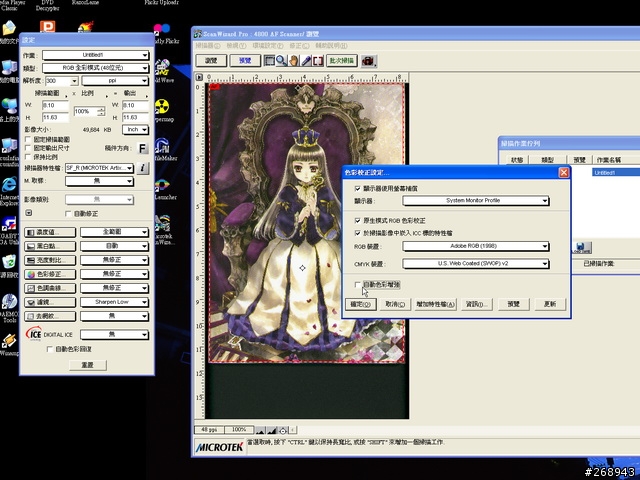Open the 色調曲線 tone curve button
640x480 pixels.
tap(50, 288)
